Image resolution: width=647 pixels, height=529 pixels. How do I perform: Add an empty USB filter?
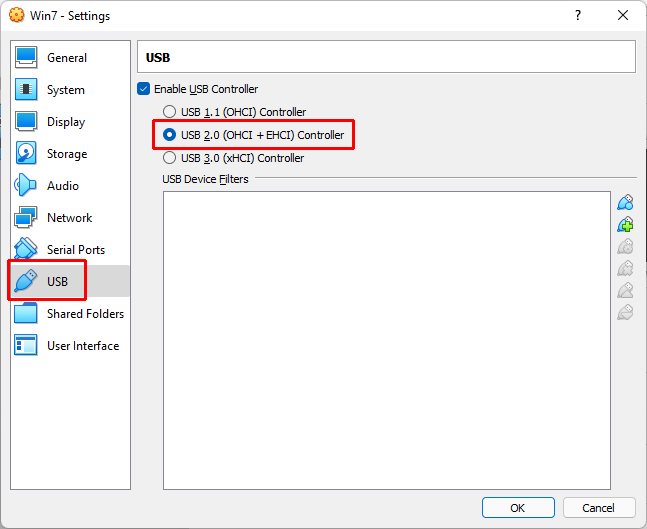coord(625,203)
